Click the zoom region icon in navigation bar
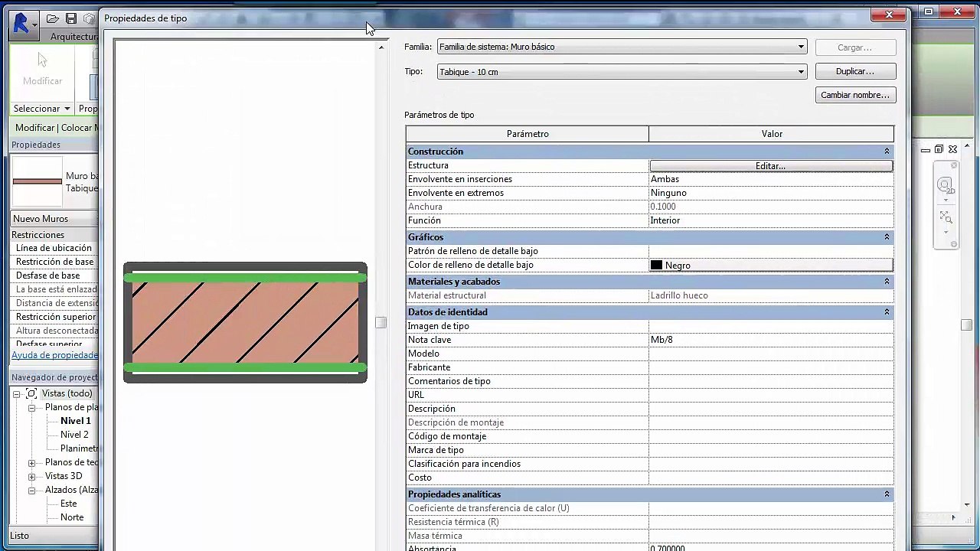This screenshot has height=551, width=980. tap(946, 219)
